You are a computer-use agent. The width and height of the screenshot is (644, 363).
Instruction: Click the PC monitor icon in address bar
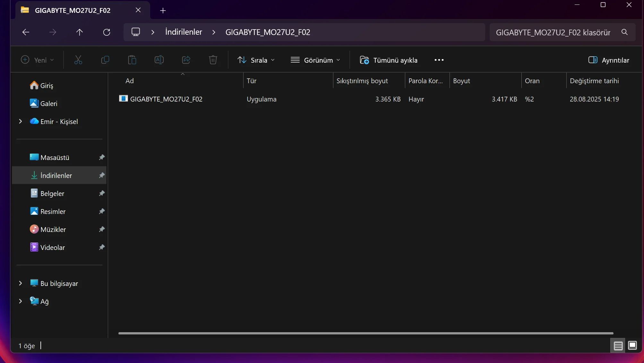[136, 32]
